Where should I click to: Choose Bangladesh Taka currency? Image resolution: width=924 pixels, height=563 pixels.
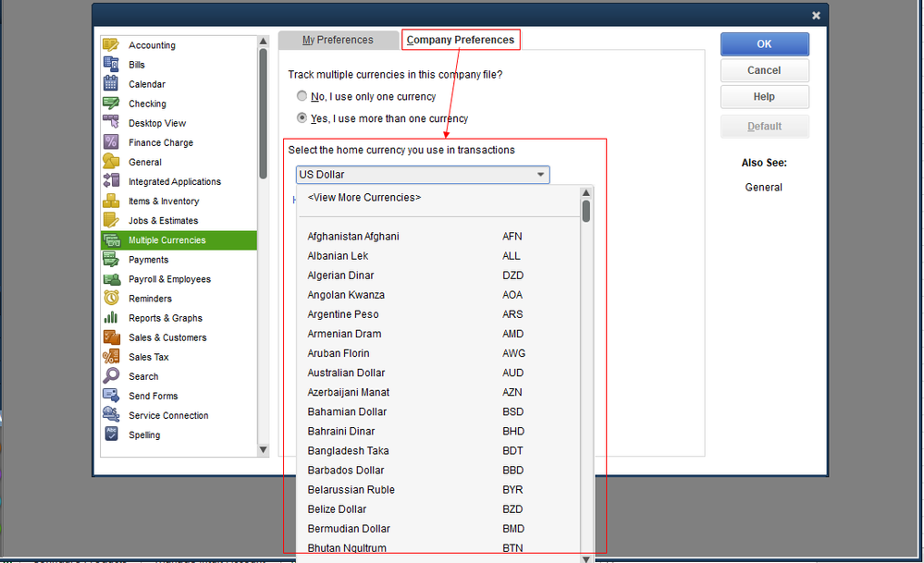439,450
